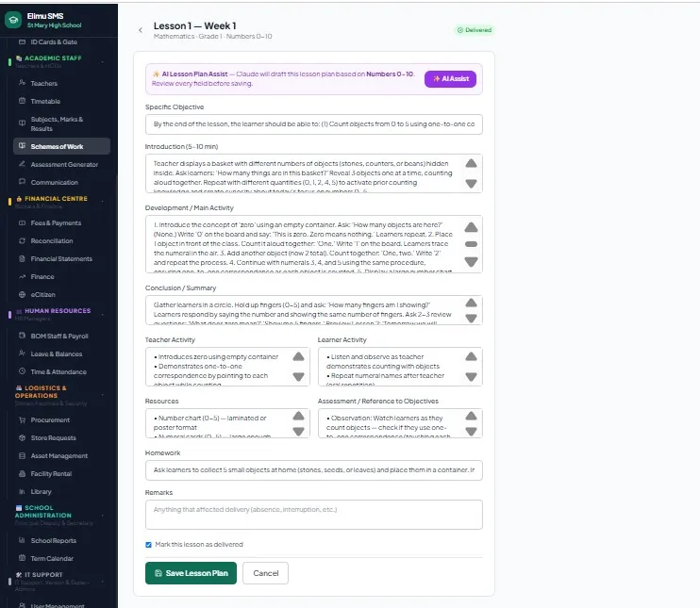
Task: Click the BOM Staff & Payroll icon
Action: 22,336
